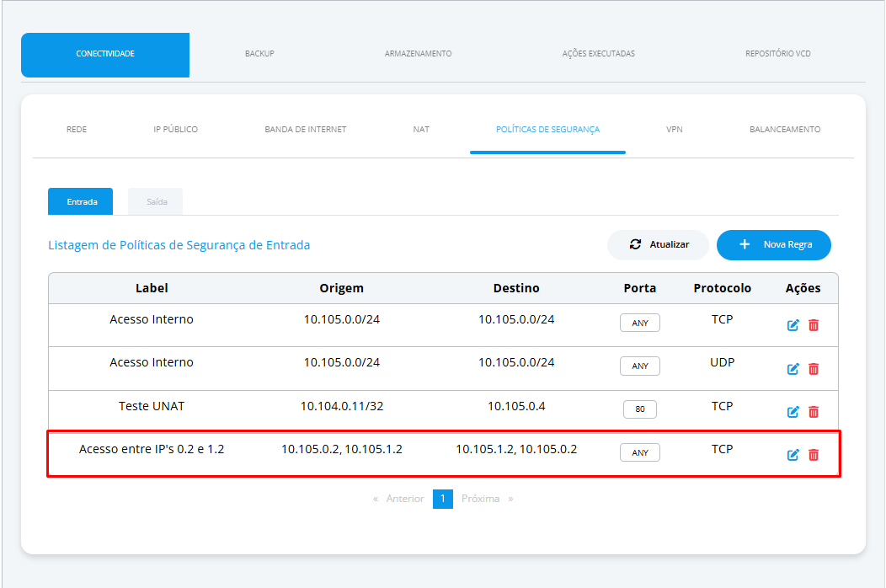Viewport: 886px width, 588px height.
Task: Select the Entrada tab
Action: point(80,202)
